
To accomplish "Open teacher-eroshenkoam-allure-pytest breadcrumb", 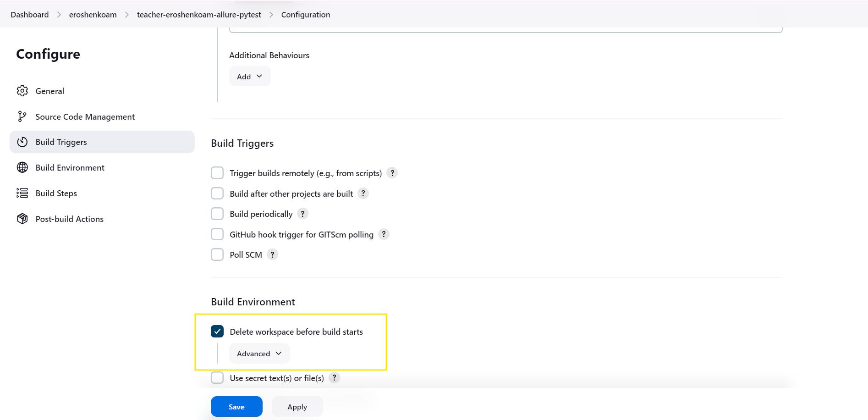I will point(199,15).
